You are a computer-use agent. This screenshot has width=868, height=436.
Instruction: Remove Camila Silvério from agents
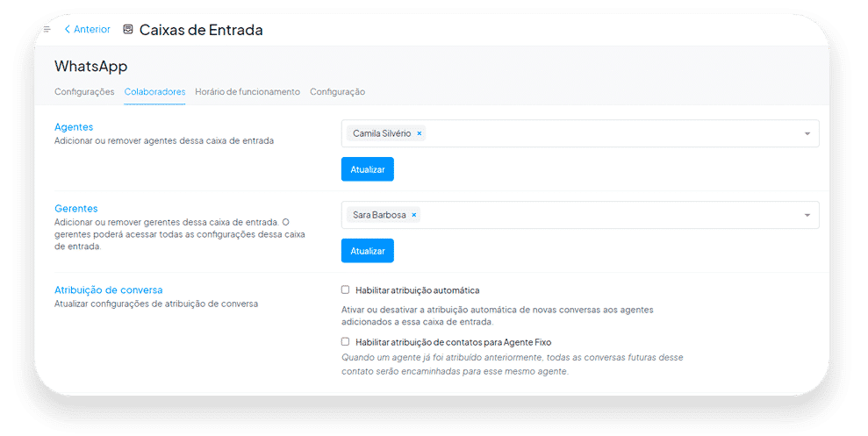coord(419,133)
